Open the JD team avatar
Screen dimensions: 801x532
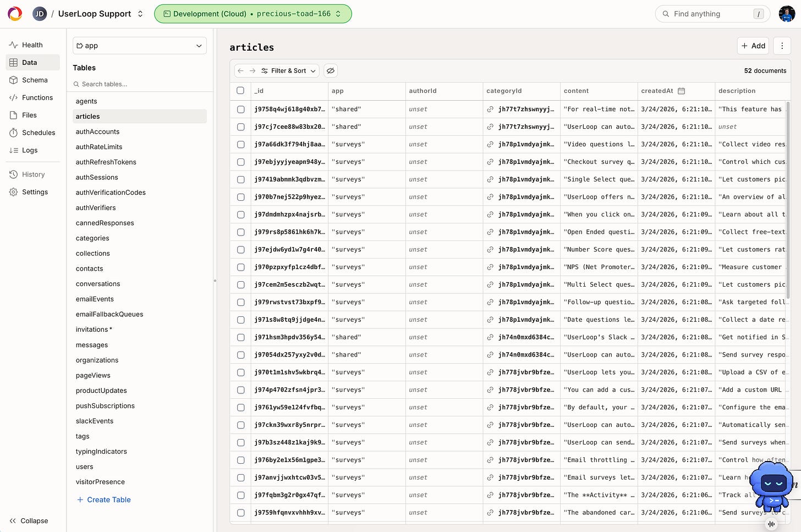click(40, 14)
